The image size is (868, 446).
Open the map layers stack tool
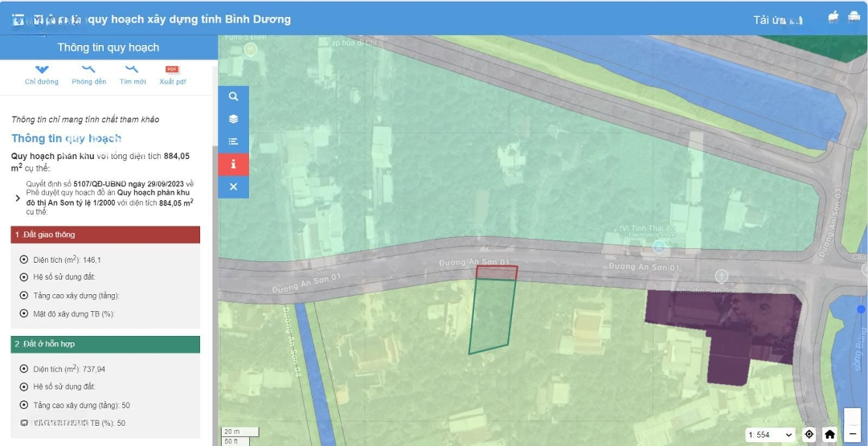click(233, 119)
